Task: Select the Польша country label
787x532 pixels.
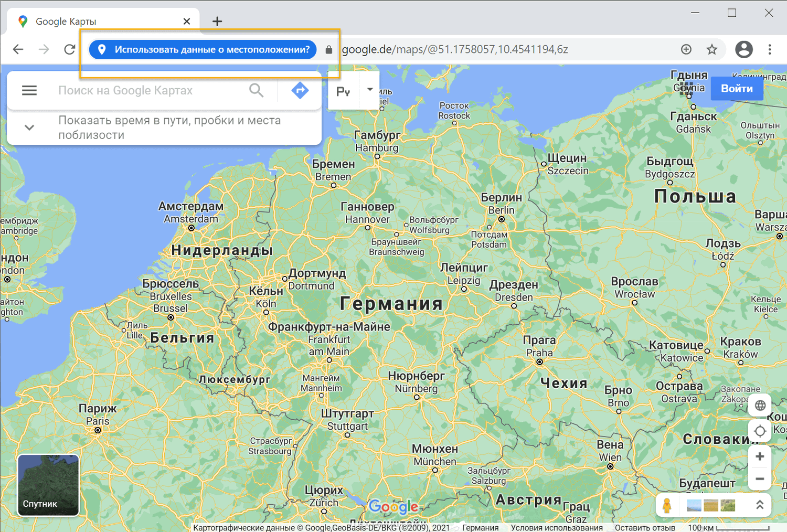Action: click(695, 196)
